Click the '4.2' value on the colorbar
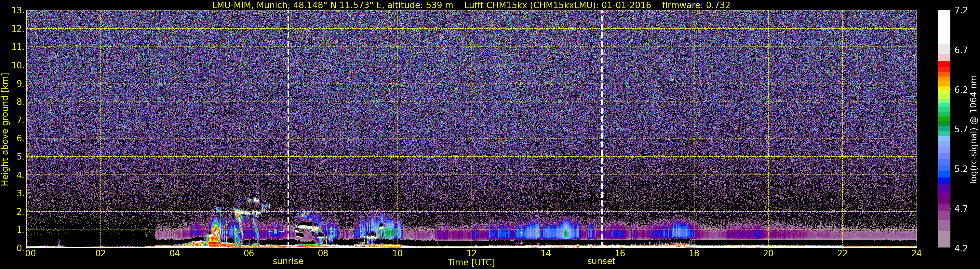This screenshot has height=269, width=980. coord(961,248)
